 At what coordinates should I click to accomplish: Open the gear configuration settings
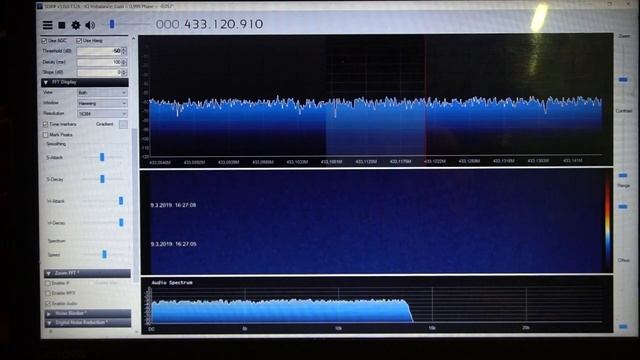point(76,25)
